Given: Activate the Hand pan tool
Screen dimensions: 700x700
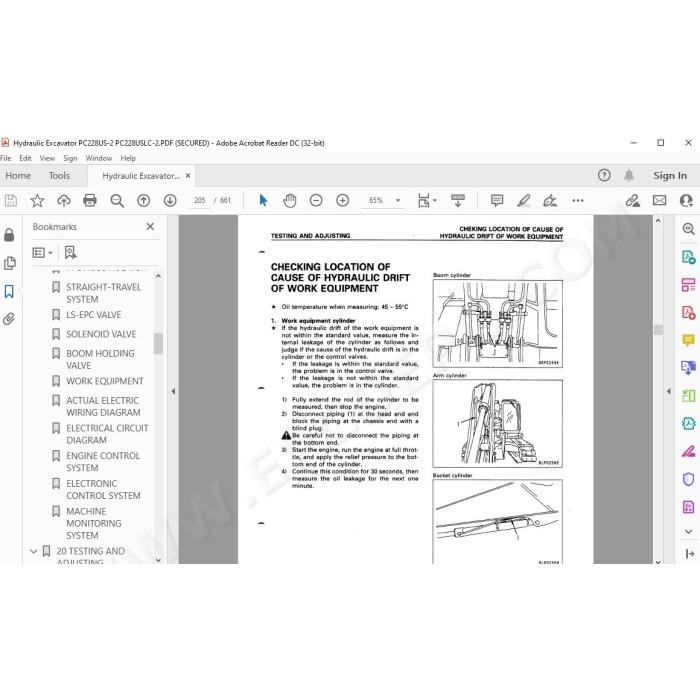Looking at the screenshot, I should (290, 200).
